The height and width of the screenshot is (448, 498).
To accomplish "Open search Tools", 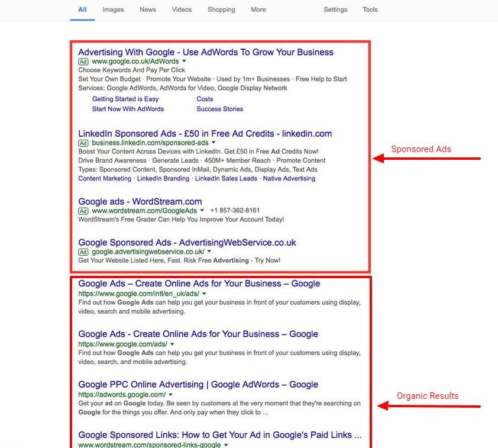I will (370, 9).
